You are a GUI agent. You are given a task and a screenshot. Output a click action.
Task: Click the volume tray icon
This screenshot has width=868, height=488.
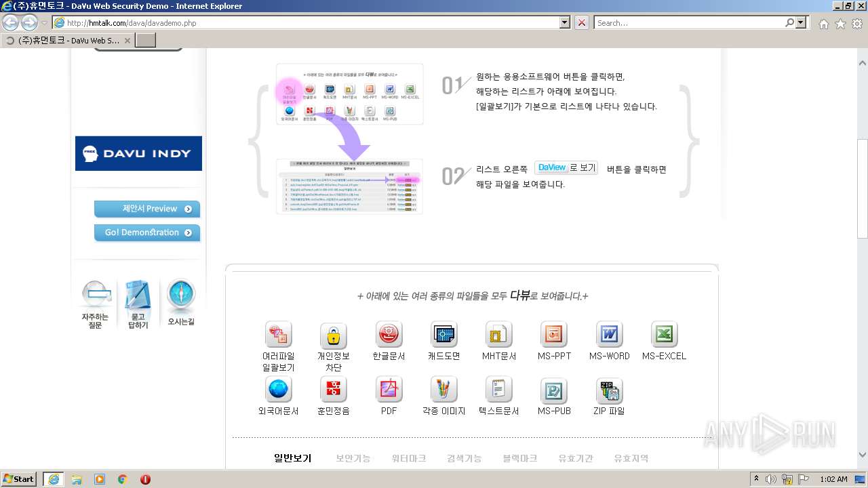click(x=771, y=479)
